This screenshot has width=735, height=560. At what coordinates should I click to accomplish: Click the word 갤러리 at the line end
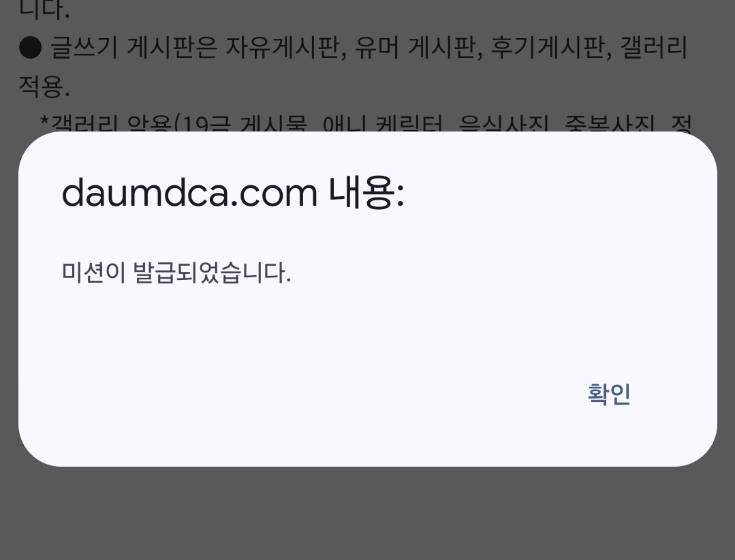point(654,48)
